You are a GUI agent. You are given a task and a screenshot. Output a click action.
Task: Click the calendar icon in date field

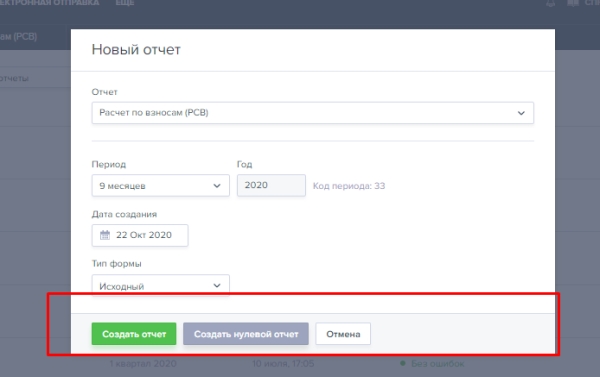click(x=105, y=235)
